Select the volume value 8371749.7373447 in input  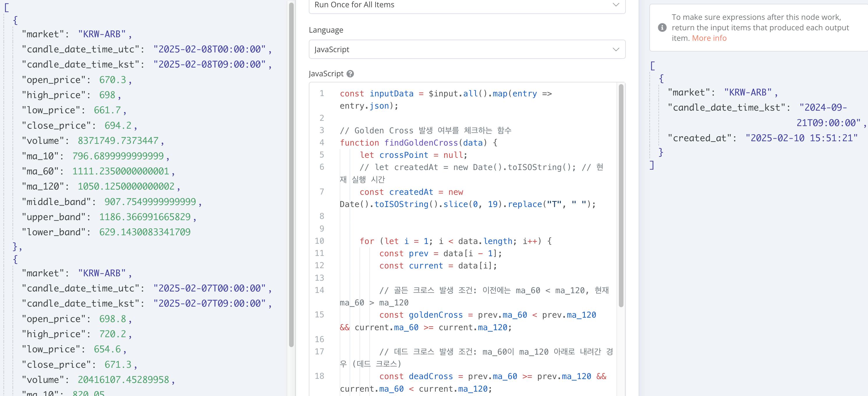pyautogui.click(x=118, y=141)
